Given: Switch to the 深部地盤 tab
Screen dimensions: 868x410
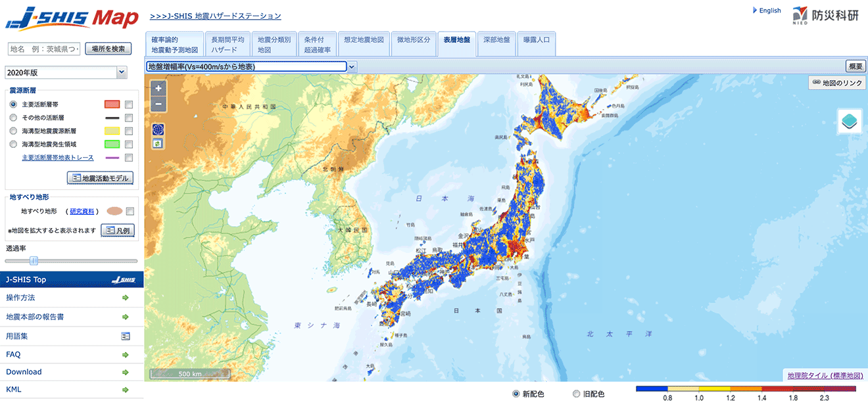Looking at the screenshot, I should [x=496, y=44].
